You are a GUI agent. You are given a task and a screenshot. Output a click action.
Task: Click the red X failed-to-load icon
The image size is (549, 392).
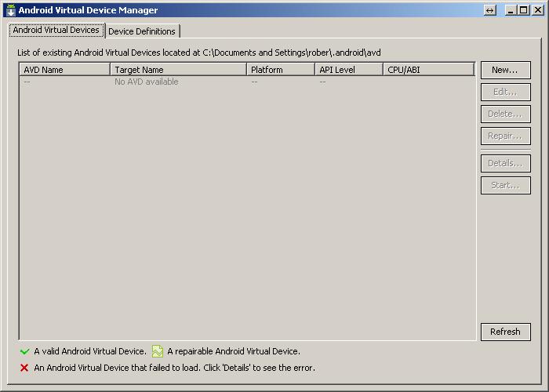[24, 368]
